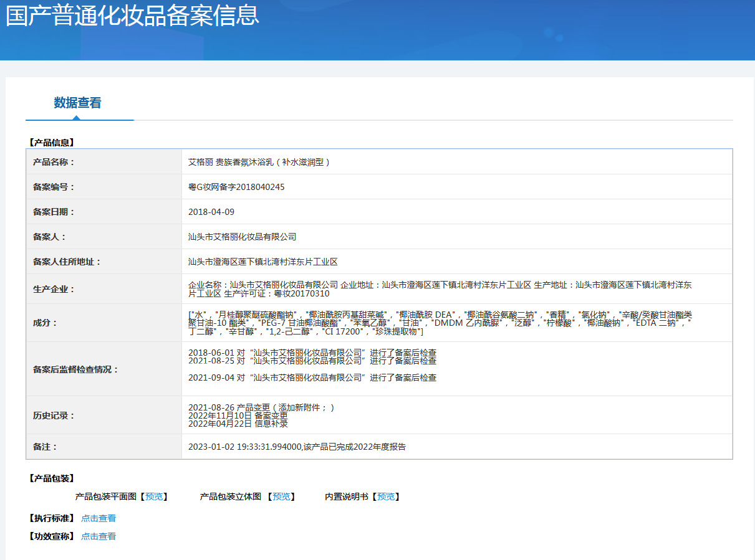Click the 【产品信息】 section heading
This screenshot has height=560, width=755.
51,143
